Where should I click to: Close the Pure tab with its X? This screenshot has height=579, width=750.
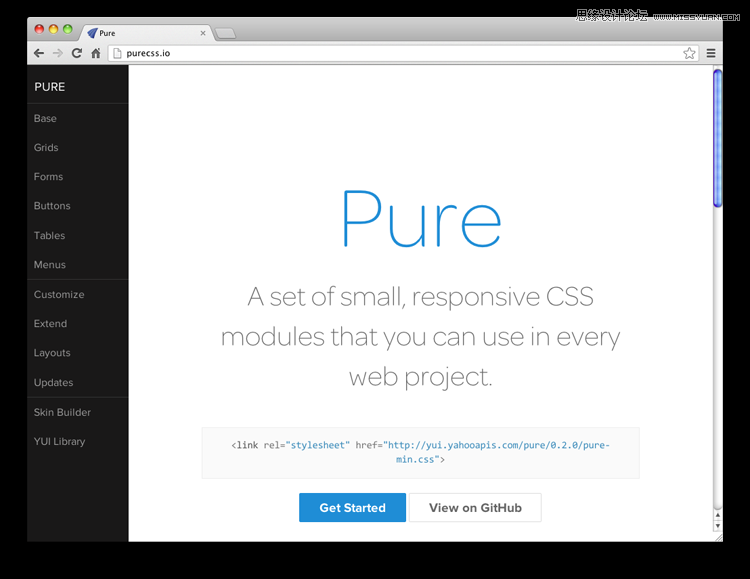203,33
